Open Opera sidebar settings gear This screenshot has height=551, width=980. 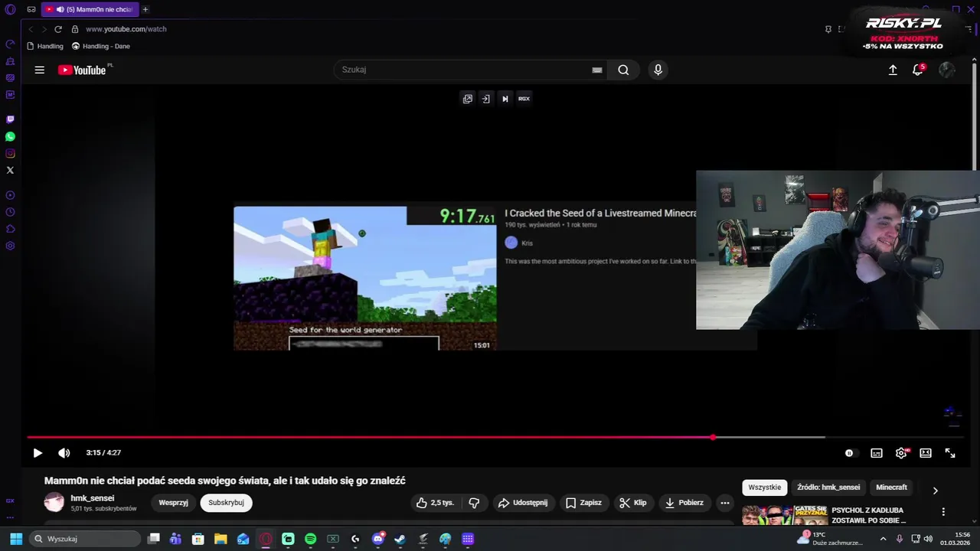[10, 246]
